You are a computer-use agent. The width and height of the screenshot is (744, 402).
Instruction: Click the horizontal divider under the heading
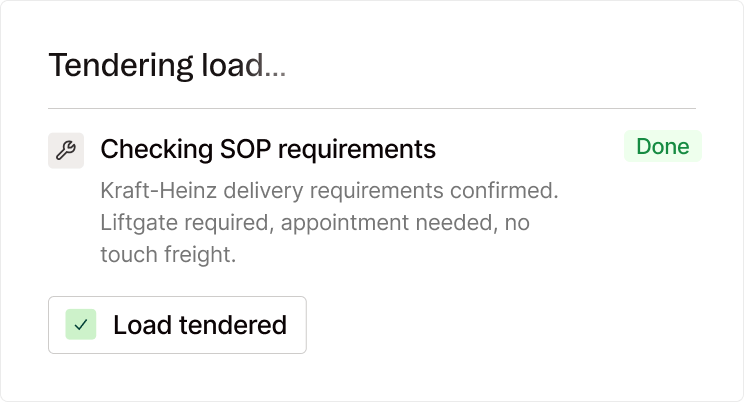[372, 109]
